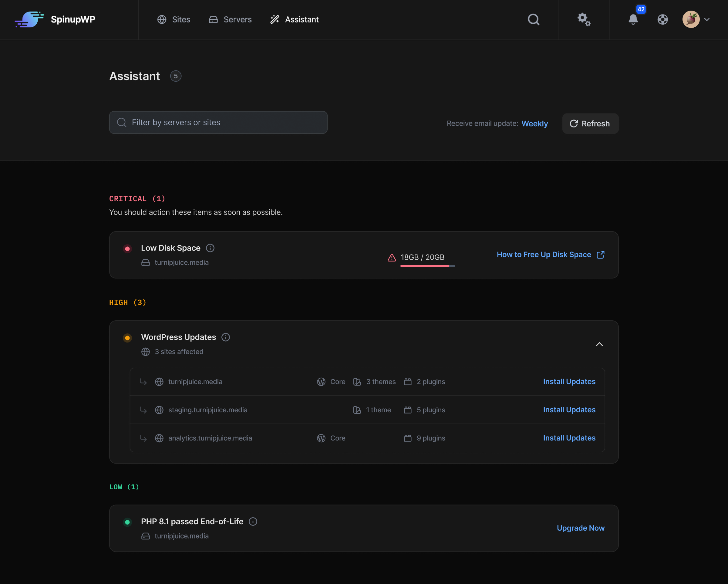Image resolution: width=728 pixels, height=584 pixels.
Task: Click the Assistant count badge 5
Action: pyautogui.click(x=176, y=76)
